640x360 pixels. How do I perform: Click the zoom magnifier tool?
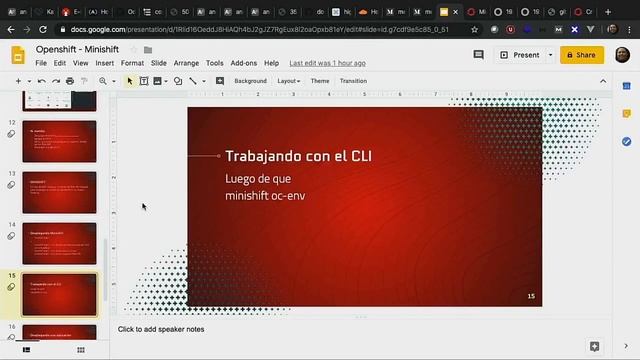pos(103,81)
